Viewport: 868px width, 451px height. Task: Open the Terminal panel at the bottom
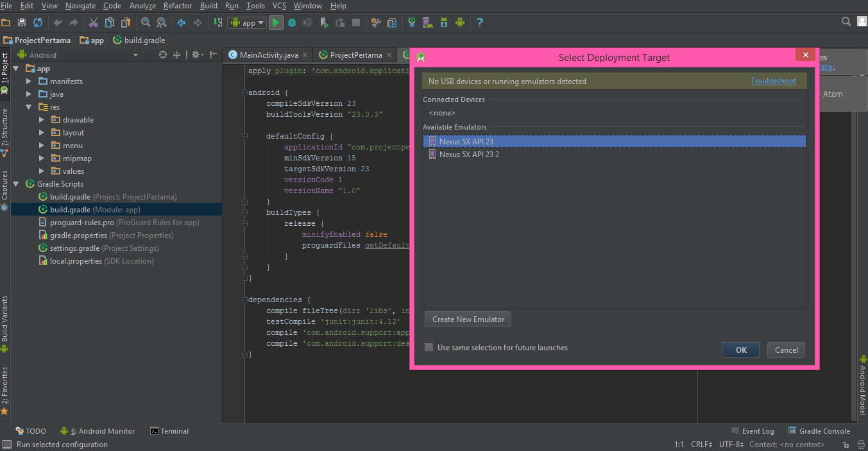pos(169,430)
